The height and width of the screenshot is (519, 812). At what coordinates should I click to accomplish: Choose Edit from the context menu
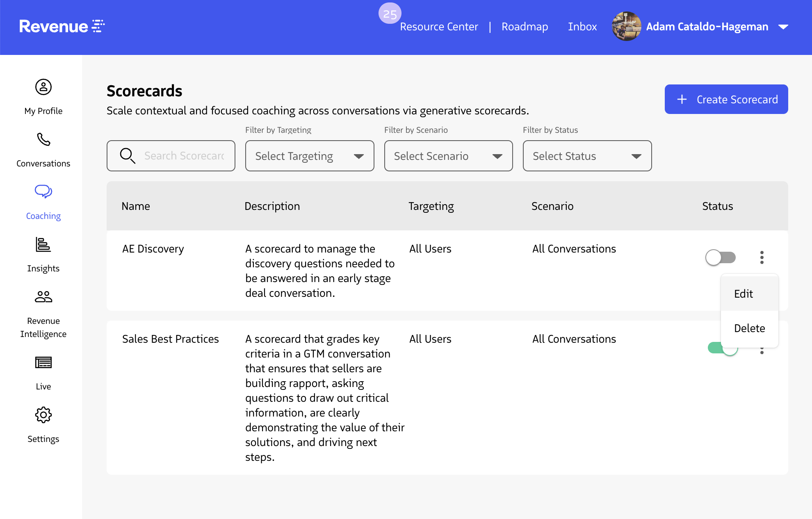click(x=744, y=294)
